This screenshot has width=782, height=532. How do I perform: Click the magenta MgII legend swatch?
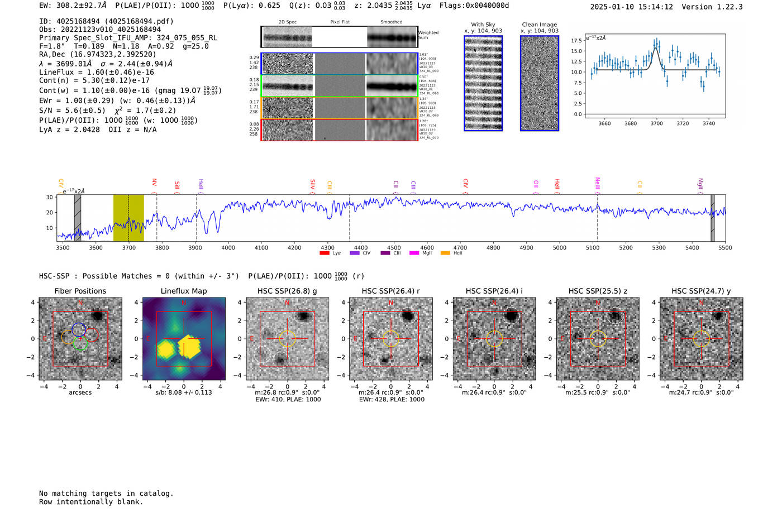(x=414, y=253)
